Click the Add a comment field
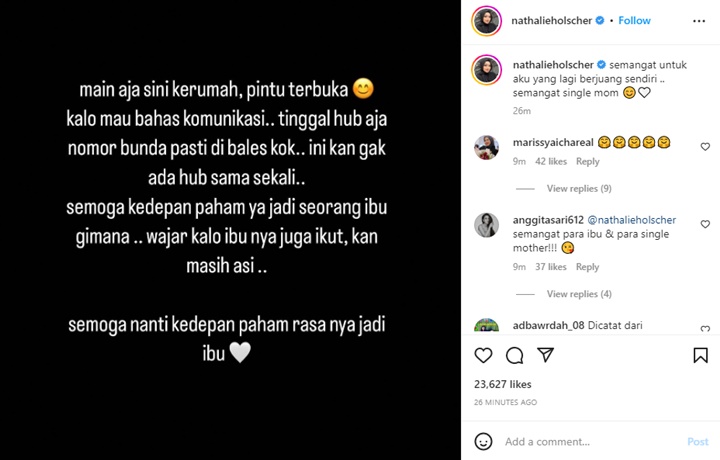 coord(592,442)
